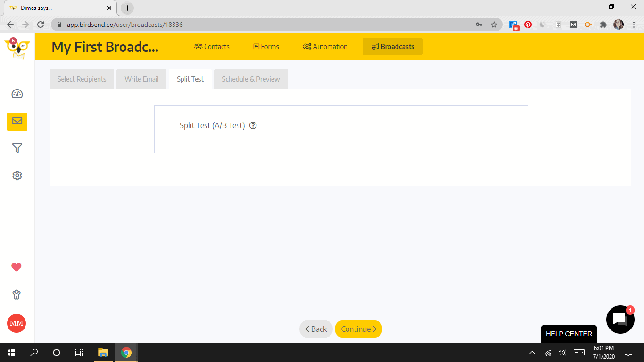Open a new browser tab
This screenshot has height=362, width=644.
pos(127,8)
